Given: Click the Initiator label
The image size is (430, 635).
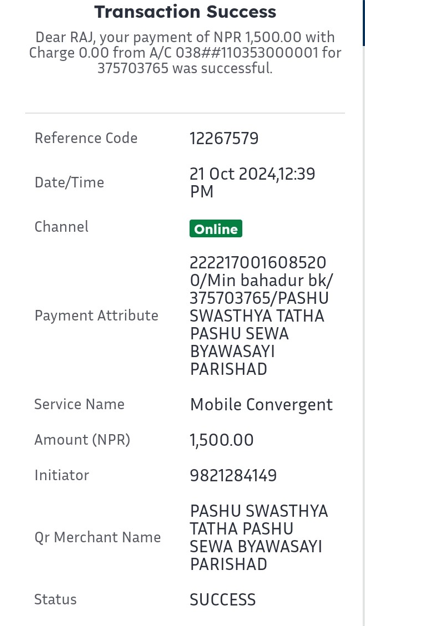Looking at the screenshot, I should tap(62, 475).
